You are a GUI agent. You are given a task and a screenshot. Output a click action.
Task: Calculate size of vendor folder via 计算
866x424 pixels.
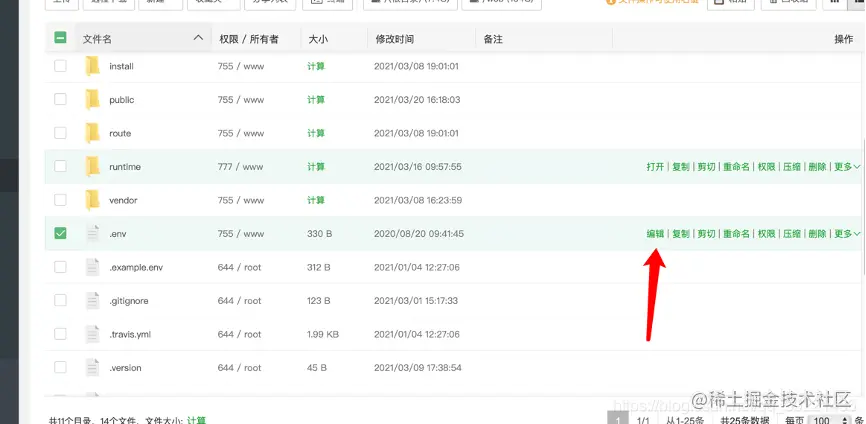pos(316,200)
